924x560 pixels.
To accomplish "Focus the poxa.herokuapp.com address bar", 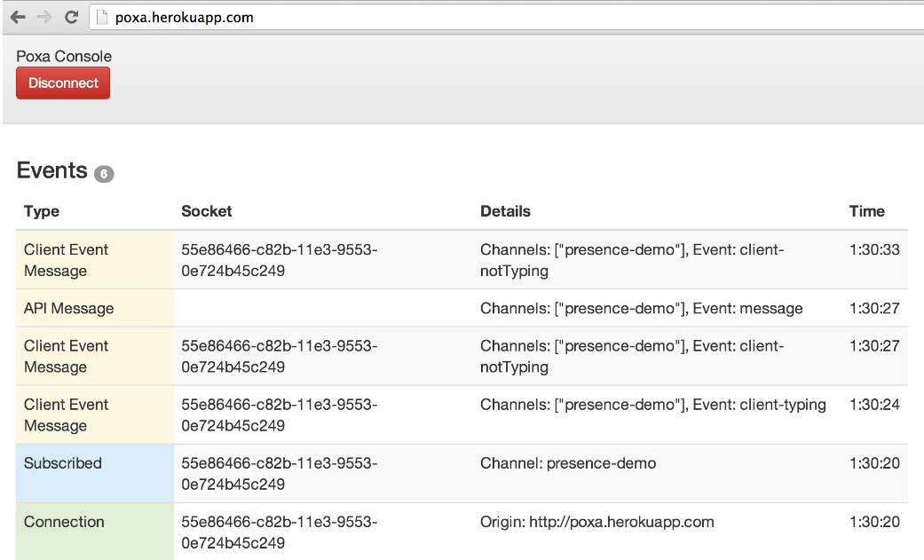I will point(507,18).
